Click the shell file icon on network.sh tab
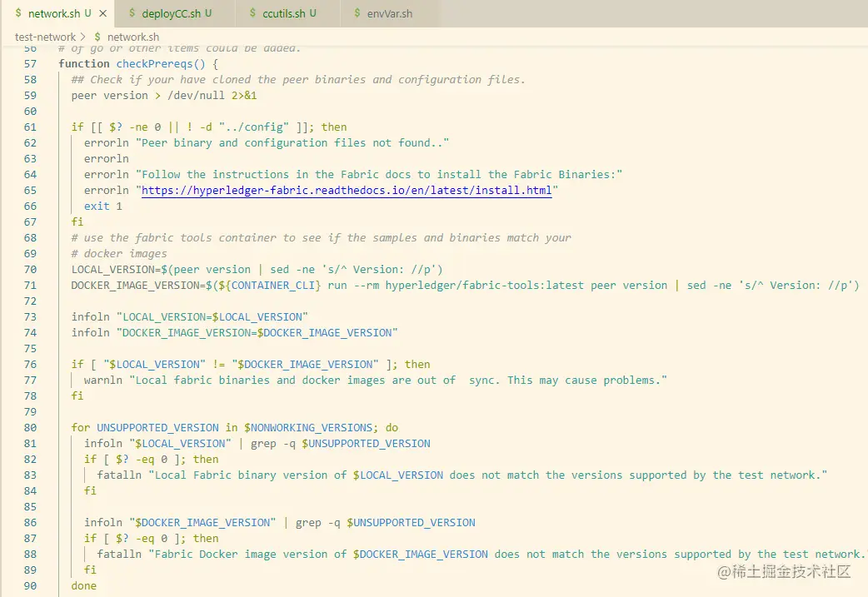The height and width of the screenshot is (597, 868). click(18, 13)
